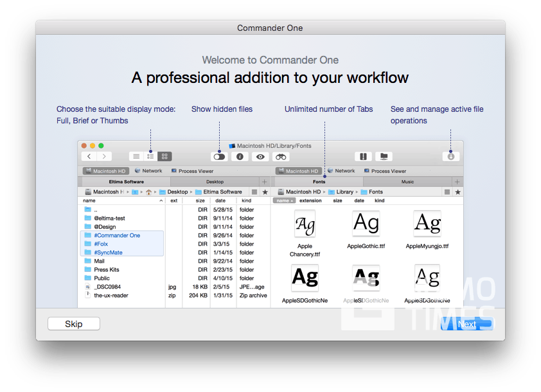The width and height of the screenshot is (541, 392).
Task: Click Library in the right breadcrumb path
Action: click(341, 192)
